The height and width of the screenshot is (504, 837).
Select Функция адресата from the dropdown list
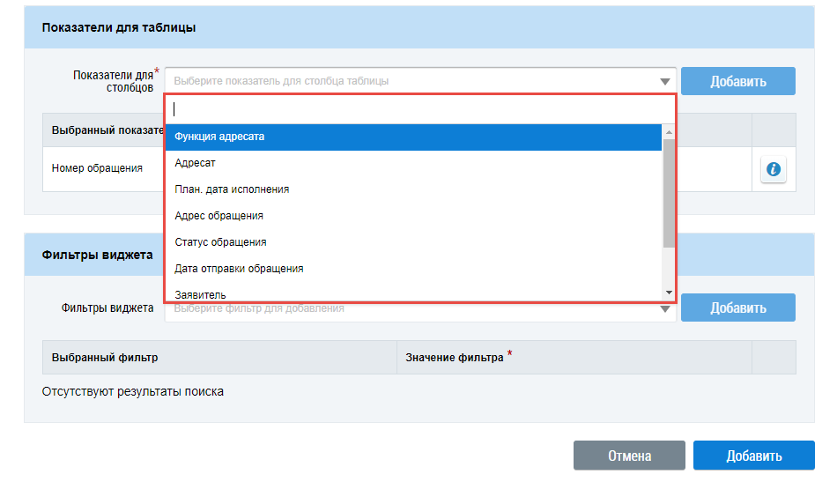[x=413, y=137]
